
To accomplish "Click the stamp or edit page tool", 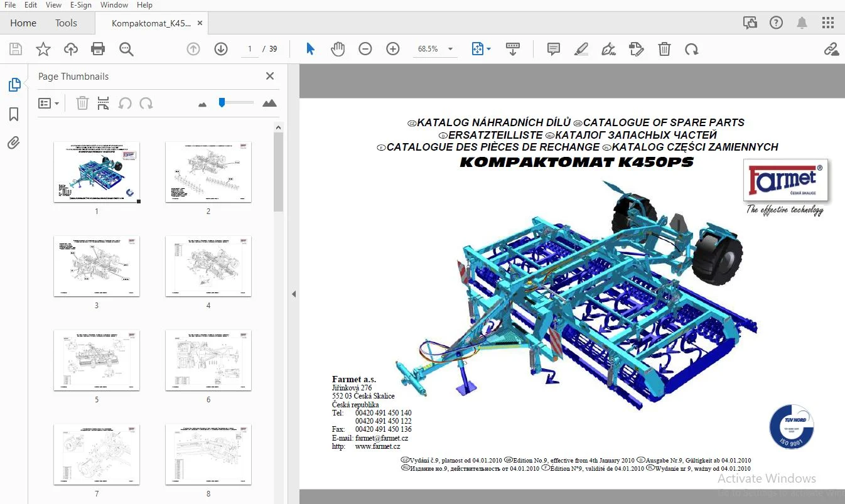I will click(x=637, y=49).
